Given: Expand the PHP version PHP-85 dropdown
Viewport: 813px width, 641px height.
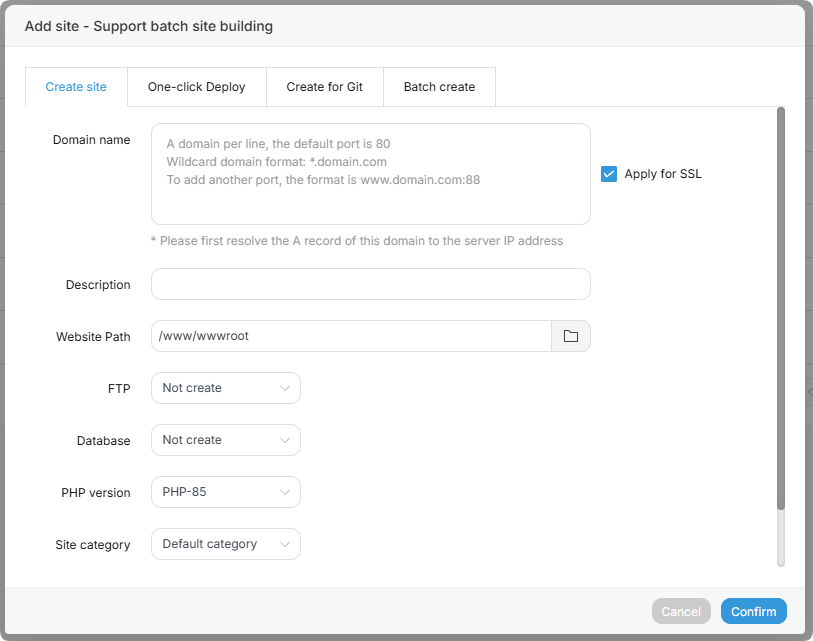Looking at the screenshot, I should pyautogui.click(x=226, y=492).
